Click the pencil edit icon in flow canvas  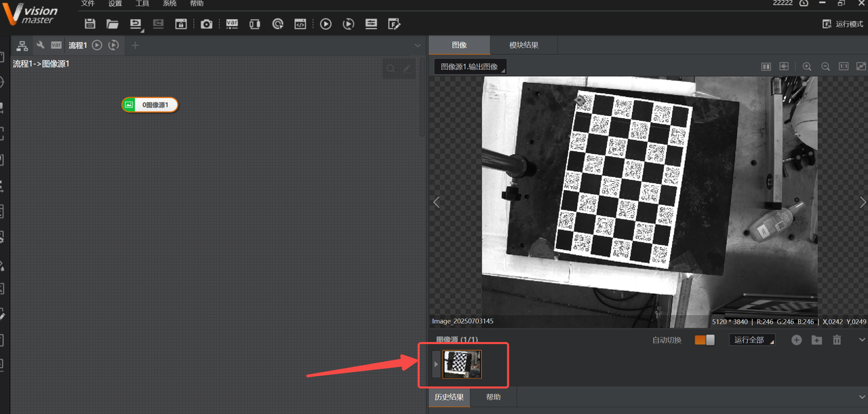click(407, 69)
